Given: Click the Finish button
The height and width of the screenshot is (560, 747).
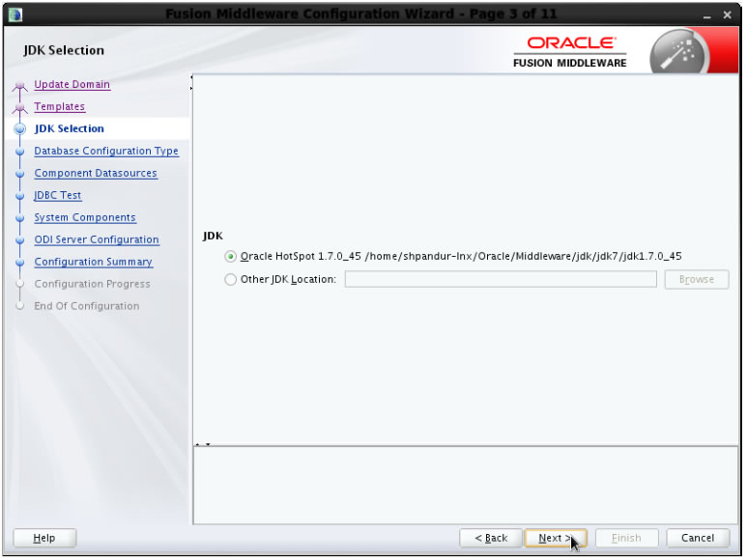Looking at the screenshot, I should coord(626,538).
